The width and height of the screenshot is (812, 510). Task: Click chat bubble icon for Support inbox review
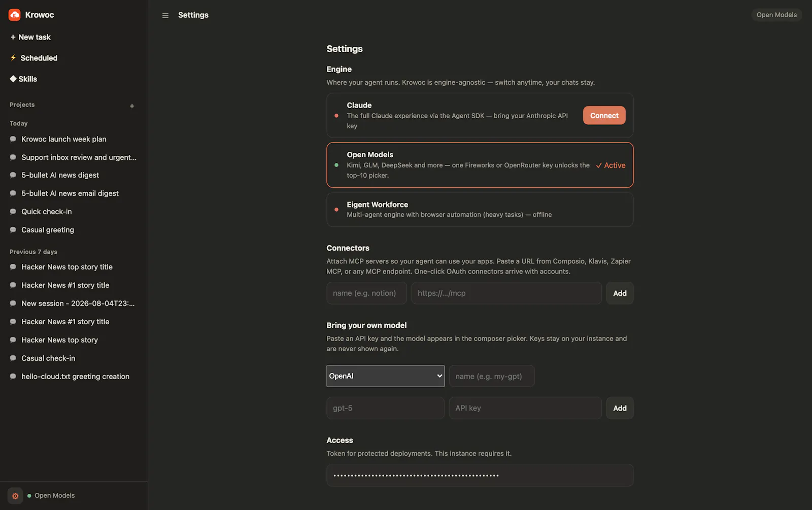[x=13, y=157]
